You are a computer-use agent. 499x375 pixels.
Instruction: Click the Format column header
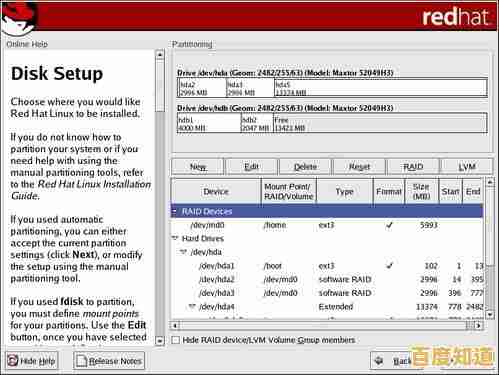389,191
